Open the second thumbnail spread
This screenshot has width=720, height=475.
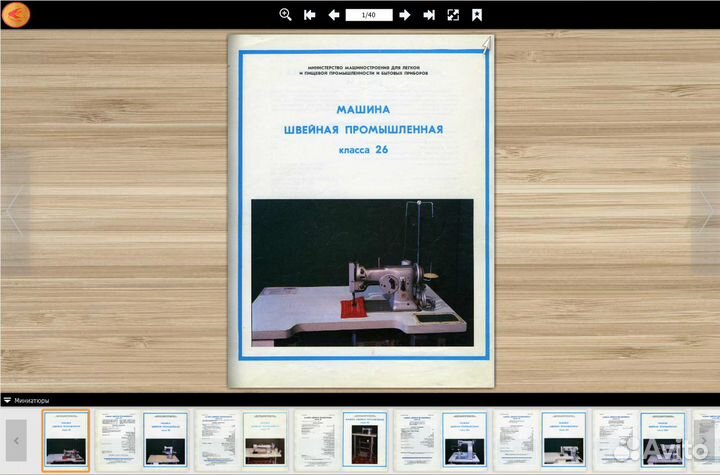point(140,439)
